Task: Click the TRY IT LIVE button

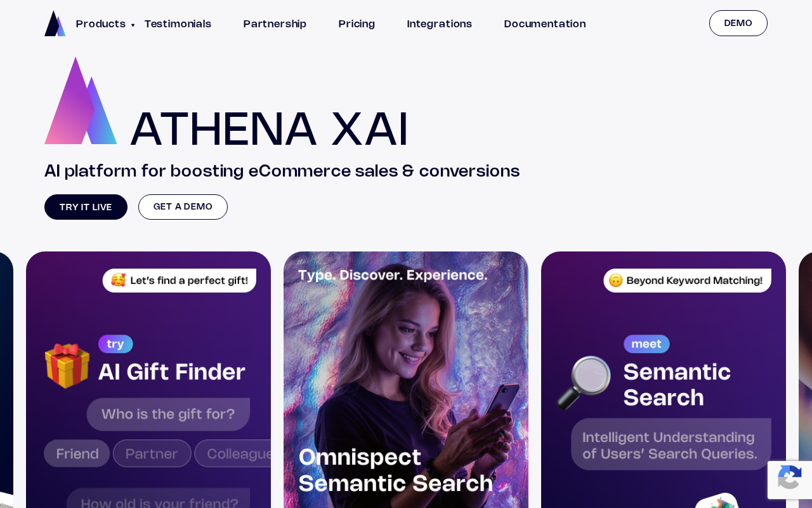Action: tap(86, 207)
